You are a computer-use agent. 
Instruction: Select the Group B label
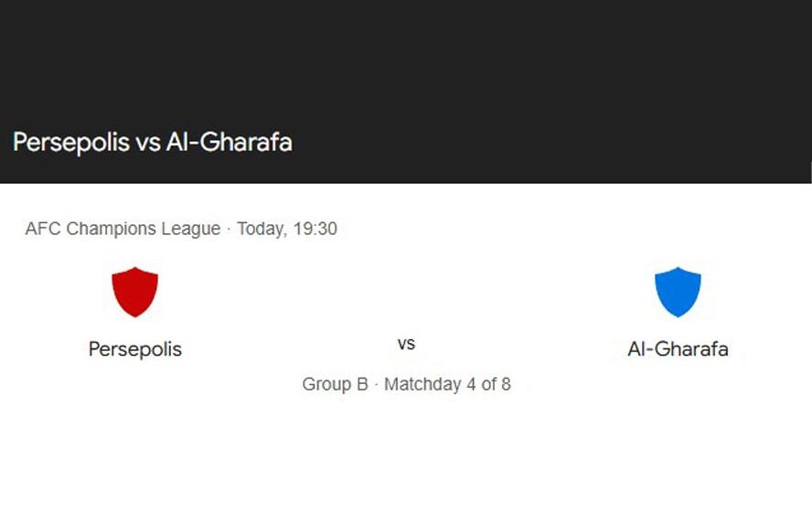click(335, 384)
